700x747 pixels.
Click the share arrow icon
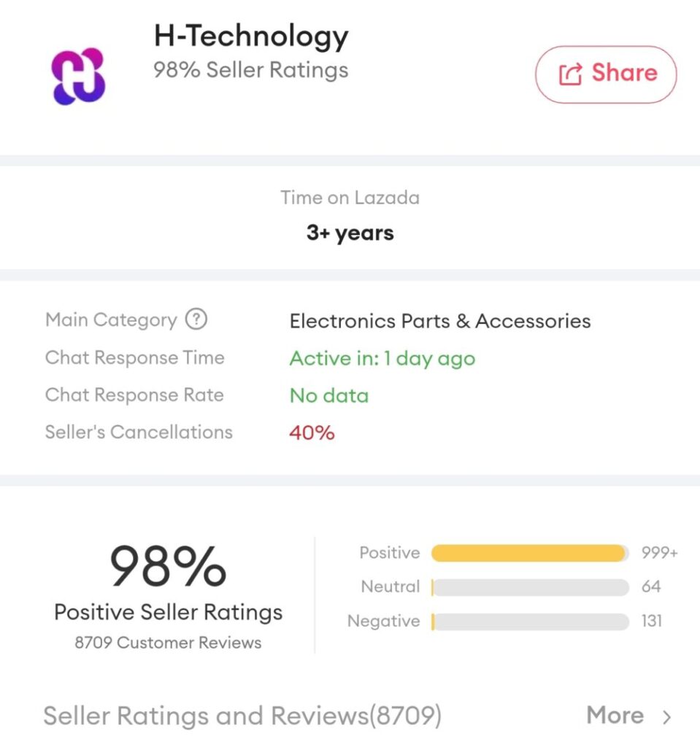(570, 74)
